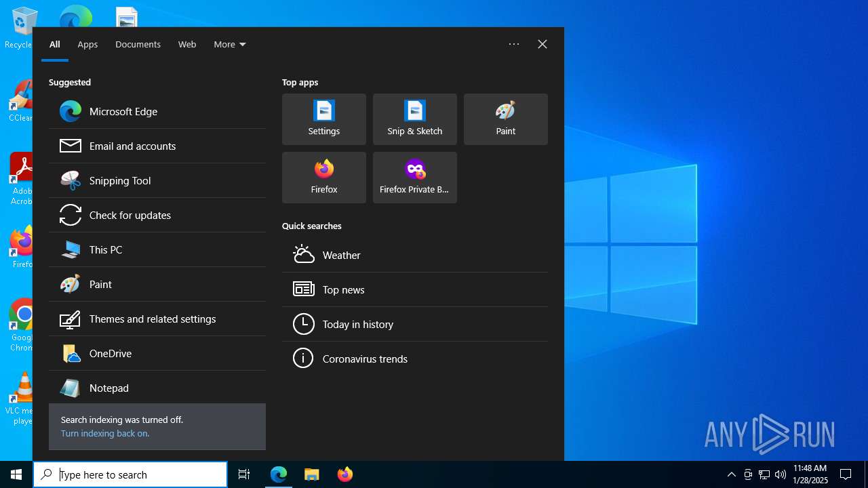Switch to the Web search tab
The height and width of the screenshot is (488, 868).
(x=187, y=44)
